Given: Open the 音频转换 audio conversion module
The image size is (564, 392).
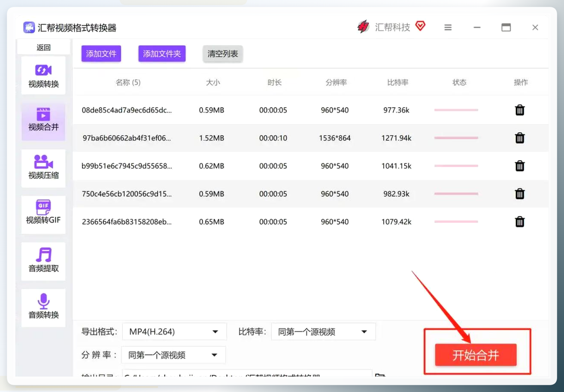Looking at the screenshot, I should 43,308.
